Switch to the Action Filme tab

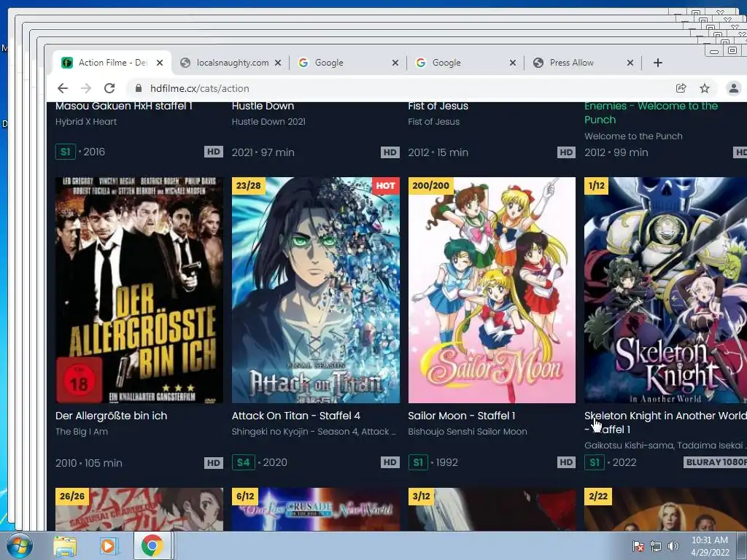112,63
